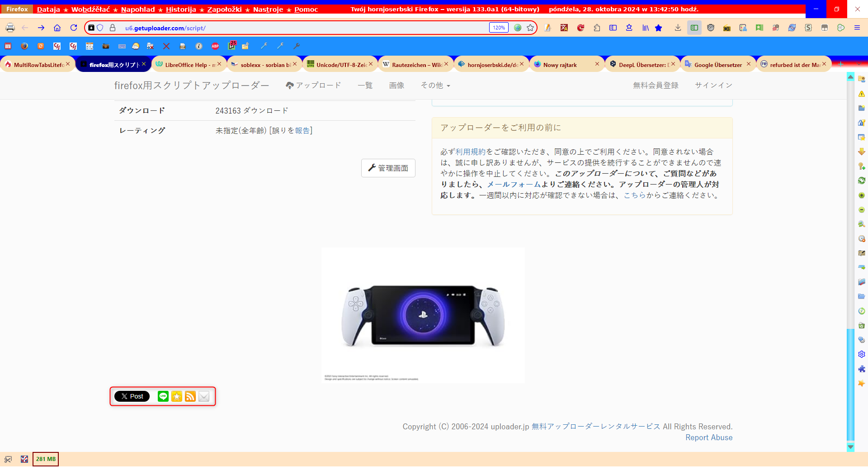This screenshot has width=868, height=475.
Task: Click the gray envelope mail icon
Action: (x=204, y=396)
